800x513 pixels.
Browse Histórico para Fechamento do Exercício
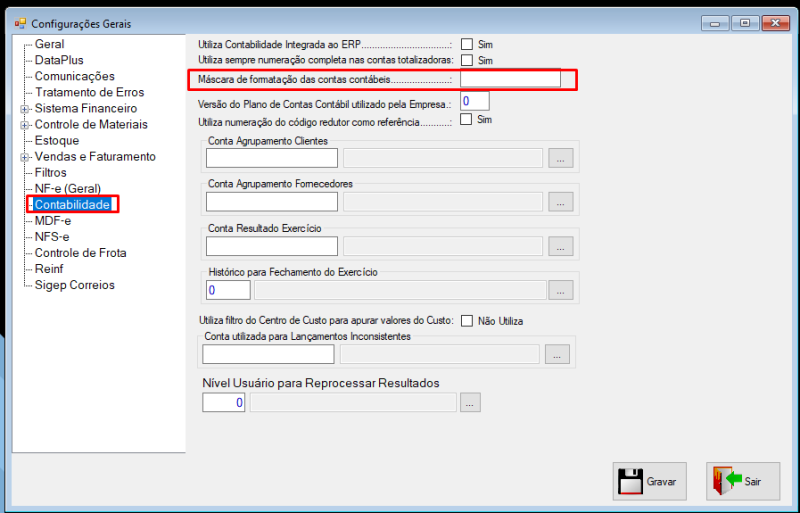[x=561, y=290]
